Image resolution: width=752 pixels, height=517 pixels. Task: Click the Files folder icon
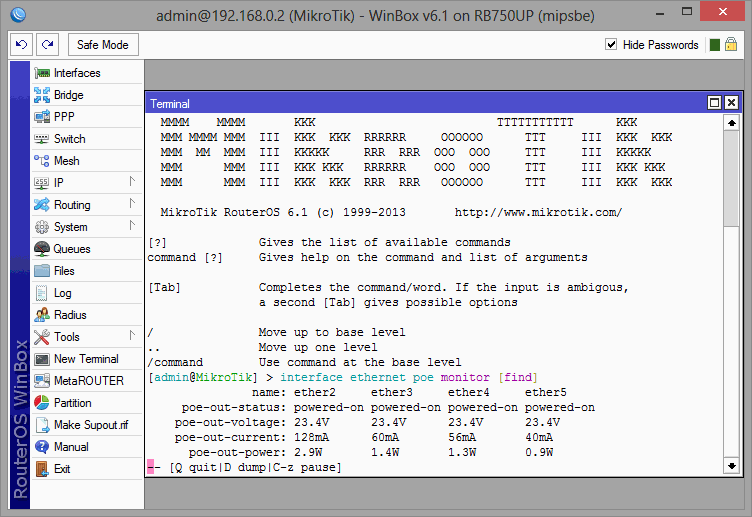click(x=42, y=271)
